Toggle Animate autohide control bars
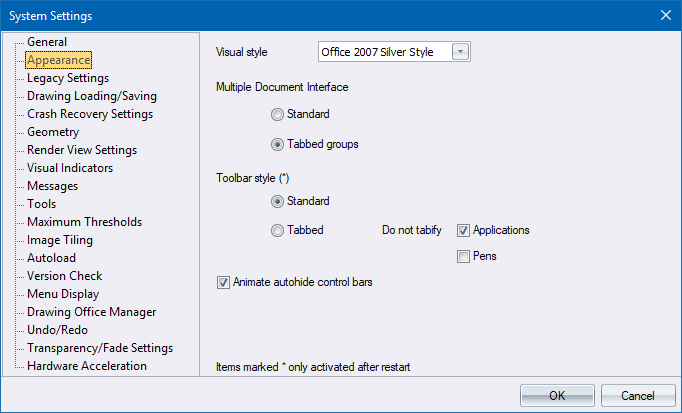 coord(223,283)
